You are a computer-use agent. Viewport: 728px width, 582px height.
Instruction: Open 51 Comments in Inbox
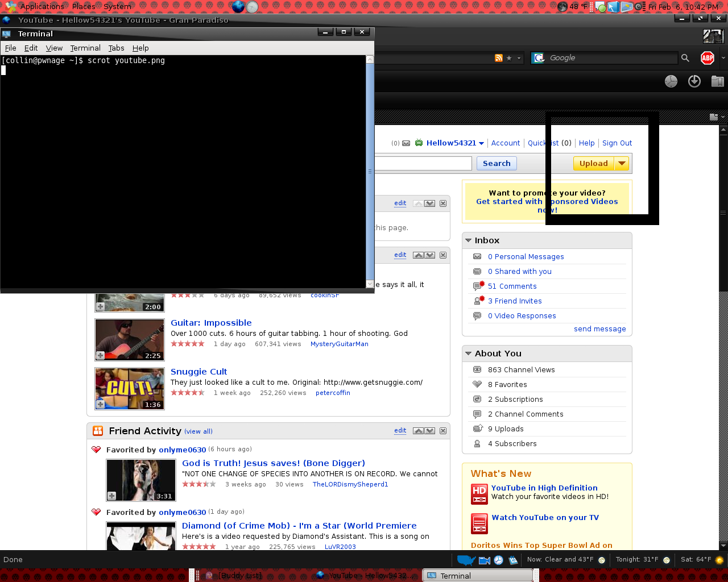512,286
